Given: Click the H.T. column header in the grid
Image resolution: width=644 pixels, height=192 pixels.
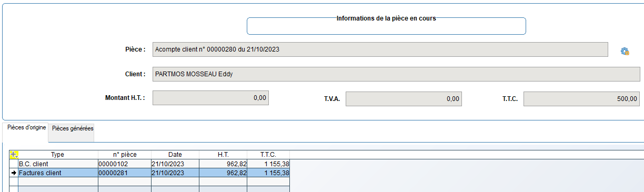Looking at the screenshot, I should click(x=223, y=155).
